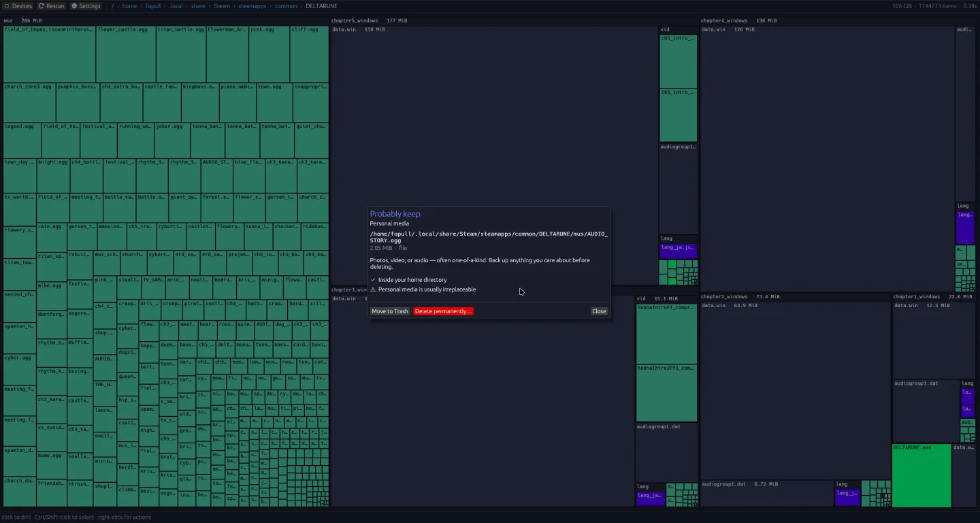This screenshot has height=523, width=980.
Task: Click the church_zone3.ogg tile
Action: 29,103
